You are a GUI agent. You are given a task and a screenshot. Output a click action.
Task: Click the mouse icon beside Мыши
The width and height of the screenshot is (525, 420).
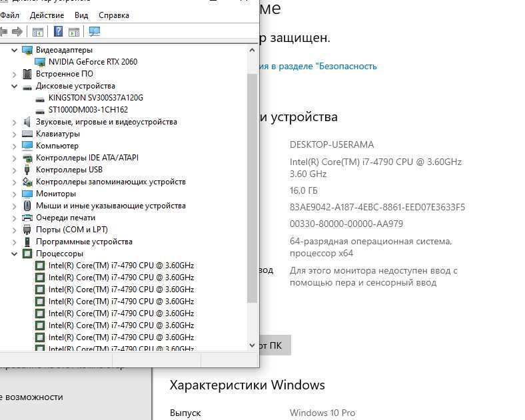click(x=27, y=206)
